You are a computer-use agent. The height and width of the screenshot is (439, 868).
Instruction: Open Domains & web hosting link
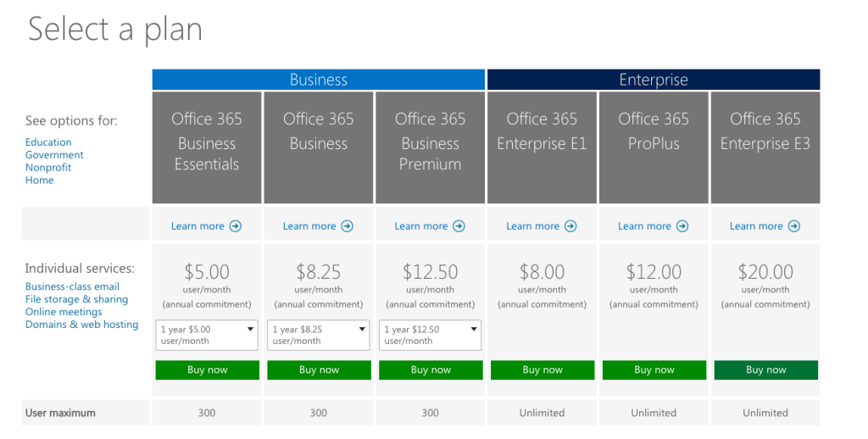[x=82, y=325]
